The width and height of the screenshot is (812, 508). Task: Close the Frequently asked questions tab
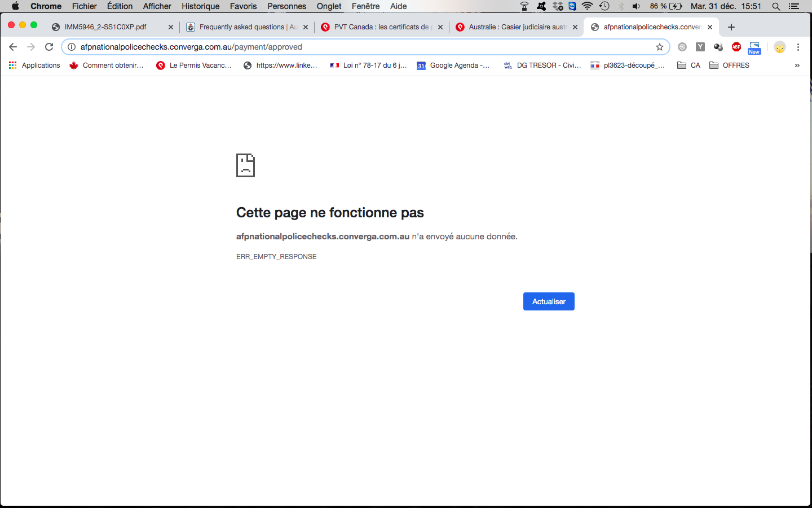click(306, 27)
